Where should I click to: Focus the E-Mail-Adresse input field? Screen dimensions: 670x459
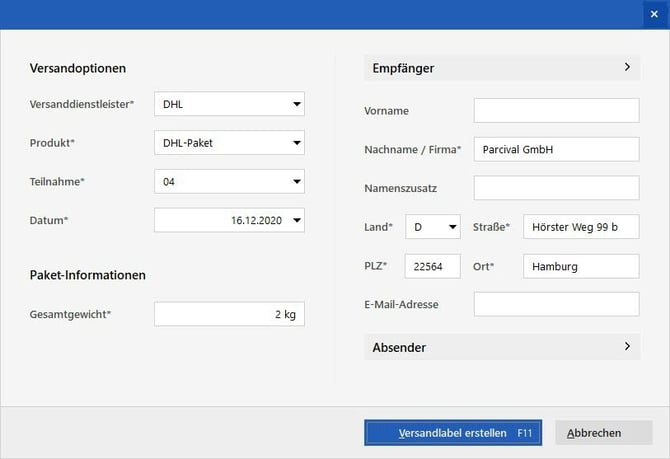tap(556, 304)
